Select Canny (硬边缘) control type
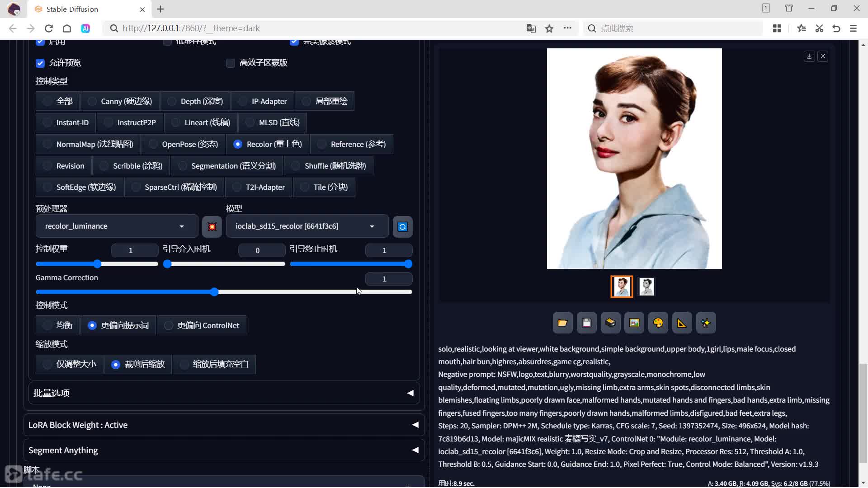Viewport: 868px width, 488px height. pos(120,101)
